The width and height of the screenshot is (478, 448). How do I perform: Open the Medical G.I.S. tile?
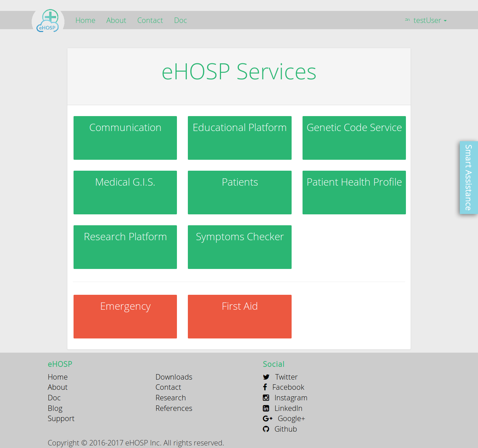pos(125,193)
